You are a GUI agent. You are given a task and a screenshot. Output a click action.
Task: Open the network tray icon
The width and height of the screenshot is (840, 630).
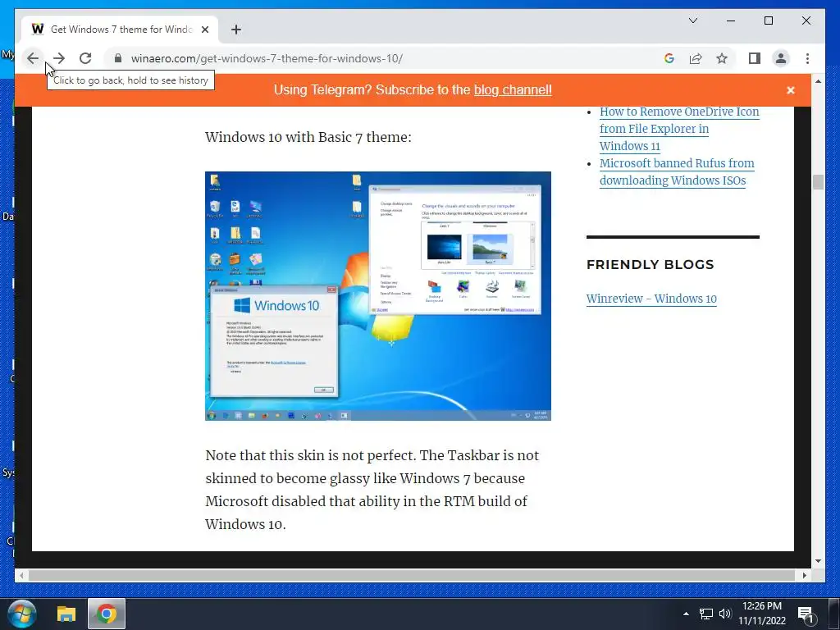click(x=706, y=614)
